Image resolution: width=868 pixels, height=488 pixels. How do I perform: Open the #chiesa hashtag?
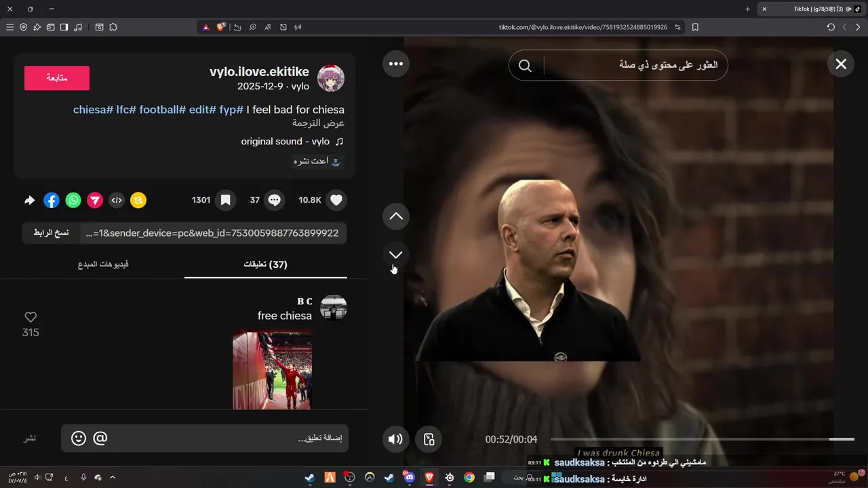(x=93, y=110)
